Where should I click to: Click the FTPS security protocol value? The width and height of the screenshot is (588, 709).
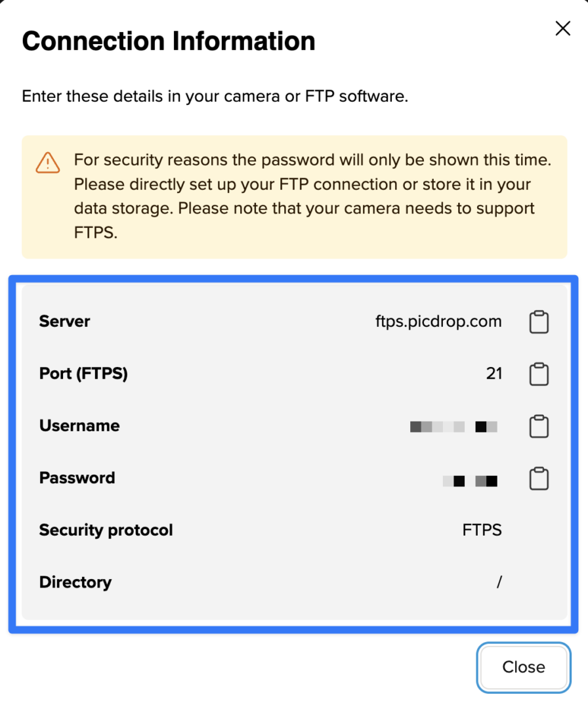(x=482, y=530)
